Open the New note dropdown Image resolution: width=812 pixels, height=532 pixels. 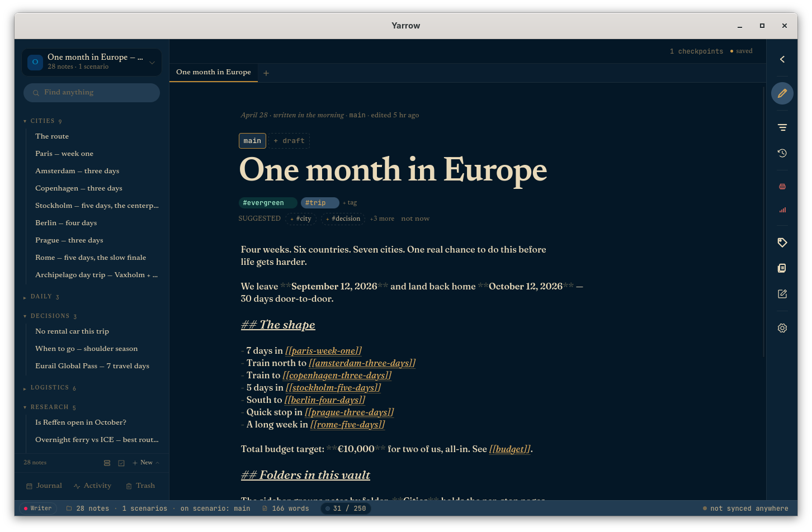146,463
